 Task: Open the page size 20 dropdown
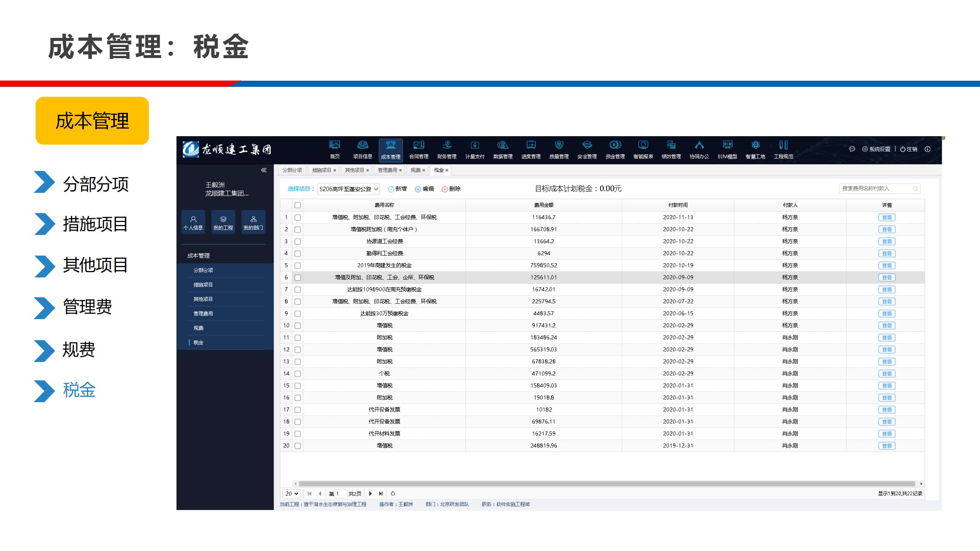click(291, 494)
